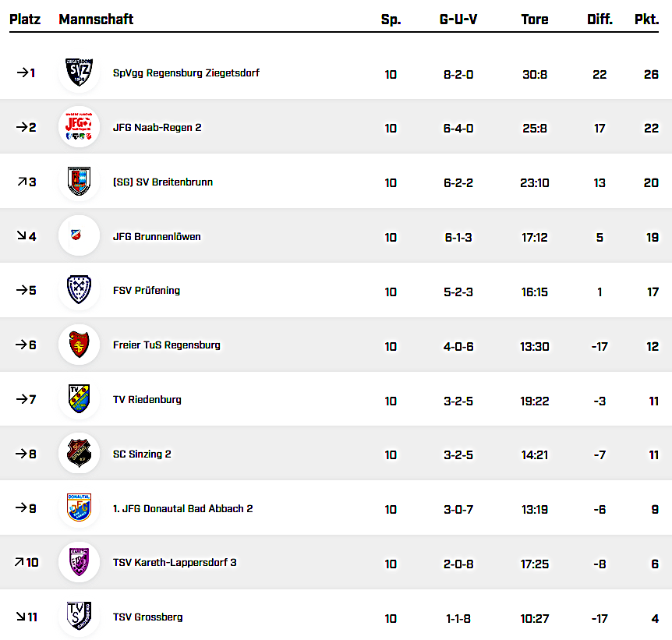672x640 pixels.
Task: Click the JFG Naab-Regen 2 team logo
Action: tap(79, 127)
